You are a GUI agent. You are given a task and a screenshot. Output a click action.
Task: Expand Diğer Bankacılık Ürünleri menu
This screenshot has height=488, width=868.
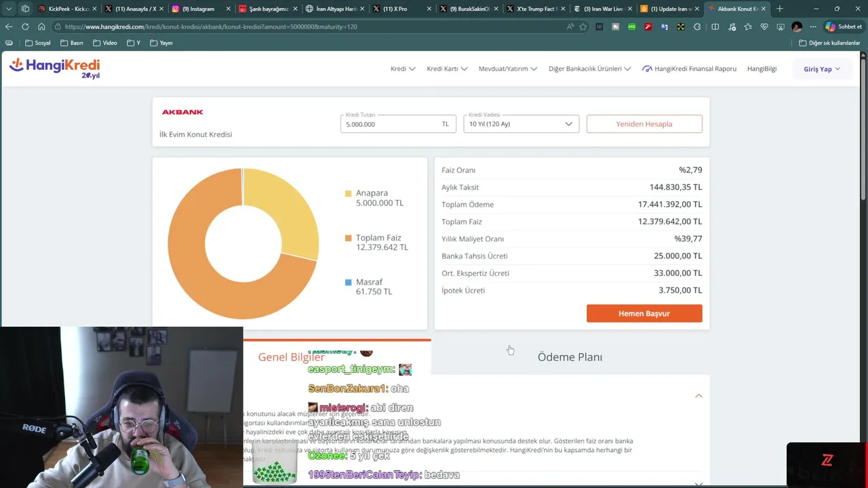[590, 68]
